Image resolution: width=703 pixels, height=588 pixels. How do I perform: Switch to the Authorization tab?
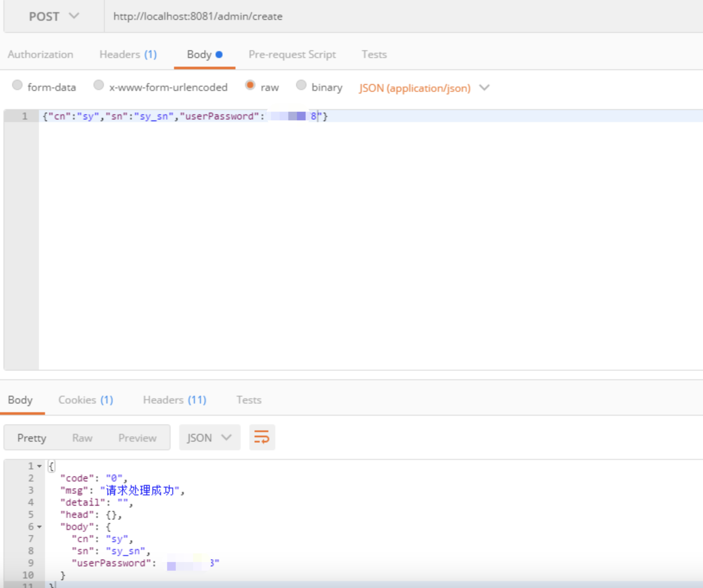coord(40,55)
